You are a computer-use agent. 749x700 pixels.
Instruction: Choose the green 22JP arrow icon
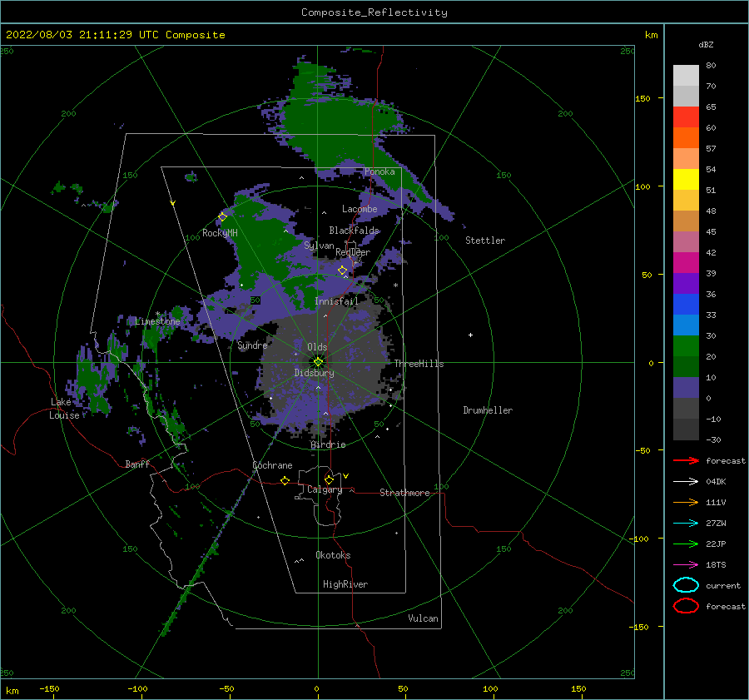[686, 544]
